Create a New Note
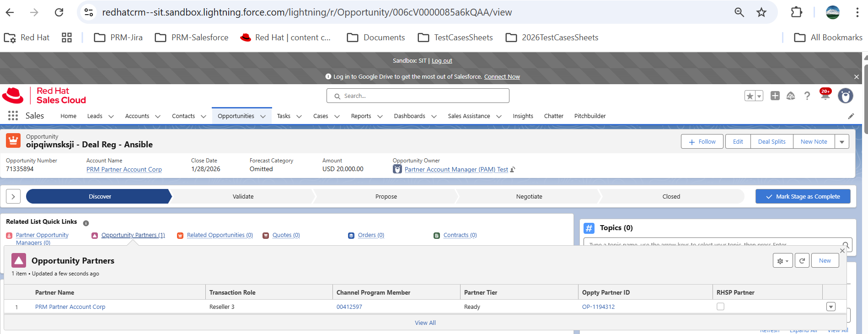Screen dimensions: 868x334 [x=814, y=142]
